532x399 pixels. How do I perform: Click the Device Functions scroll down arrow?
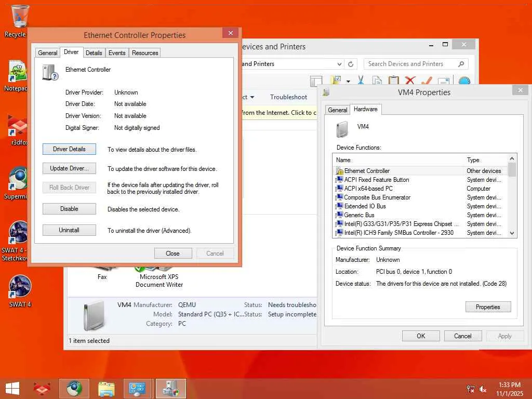pyautogui.click(x=512, y=233)
